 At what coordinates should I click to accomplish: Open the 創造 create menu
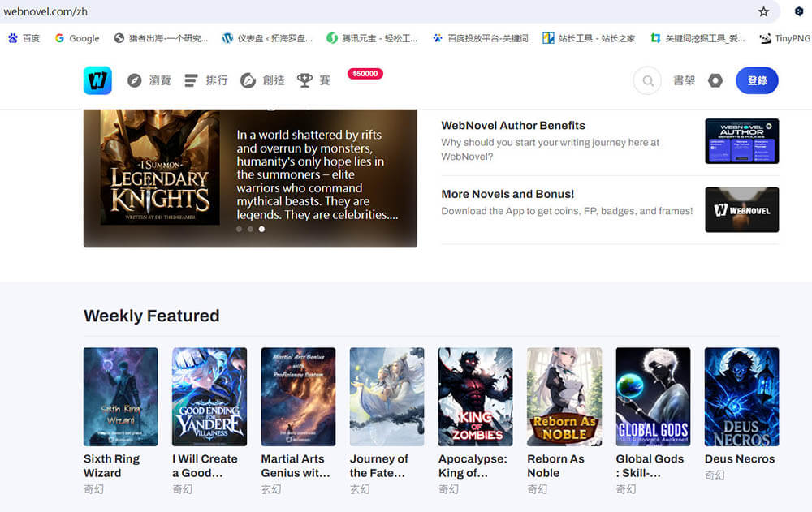click(x=263, y=80)
